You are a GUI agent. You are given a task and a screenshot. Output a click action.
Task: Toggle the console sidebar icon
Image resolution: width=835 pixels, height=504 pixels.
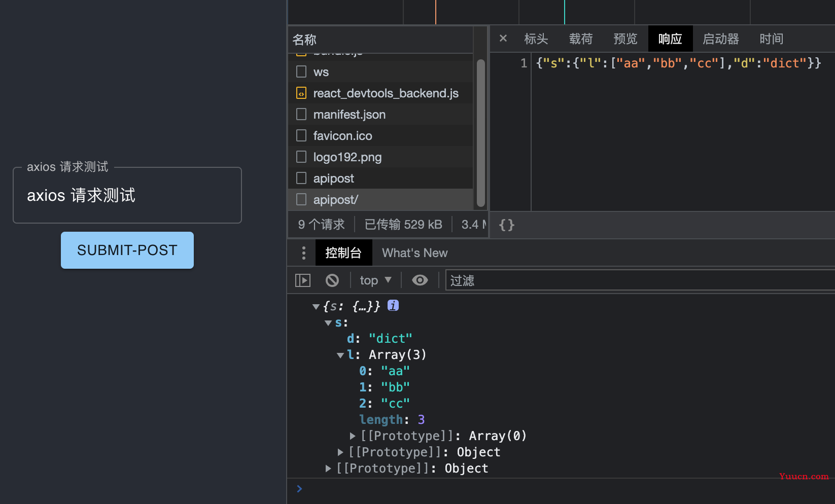click(x=303, y=280)
